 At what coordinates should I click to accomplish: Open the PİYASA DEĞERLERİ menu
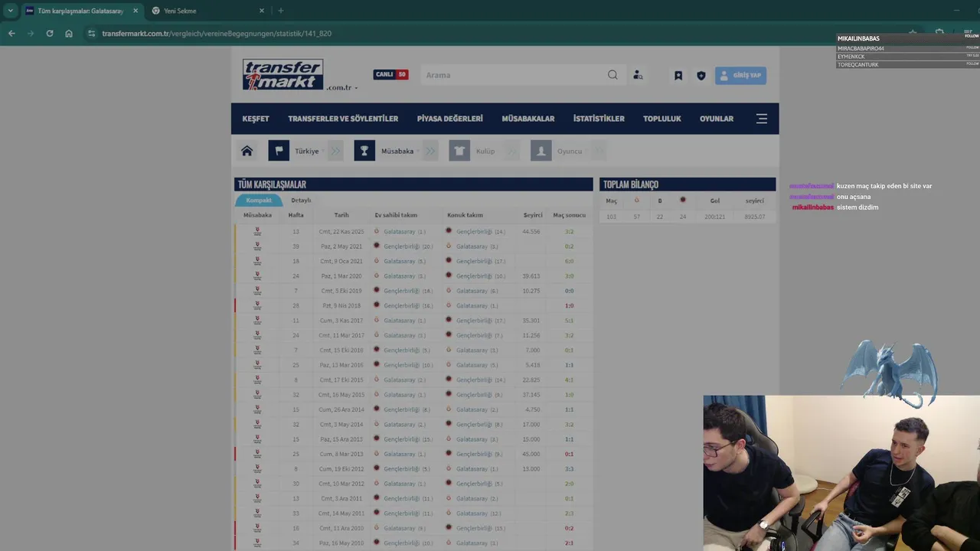pyautogui.click(x=450, y=119)
